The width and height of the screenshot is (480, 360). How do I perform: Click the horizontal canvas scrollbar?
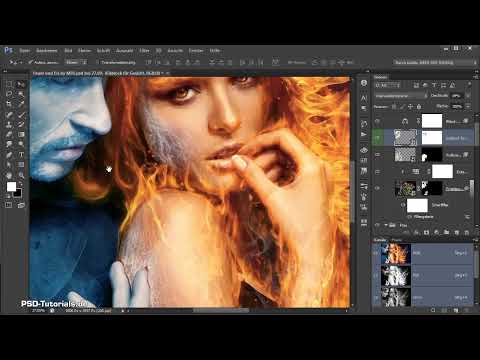(x=221, y=311)
